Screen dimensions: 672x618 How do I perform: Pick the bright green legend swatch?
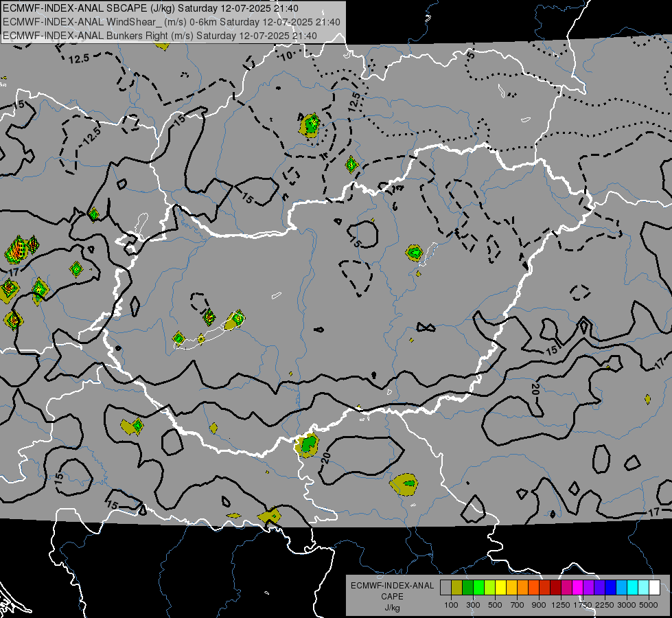[478, 588]
